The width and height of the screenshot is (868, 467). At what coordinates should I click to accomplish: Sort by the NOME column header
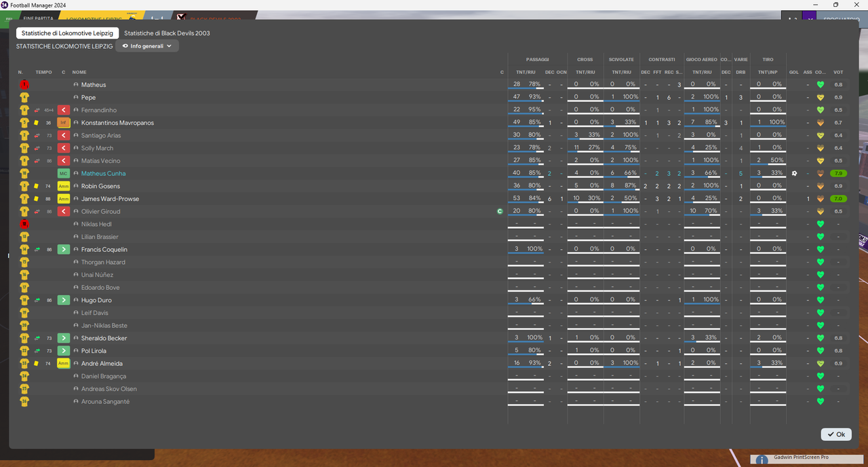pos(79,72)
